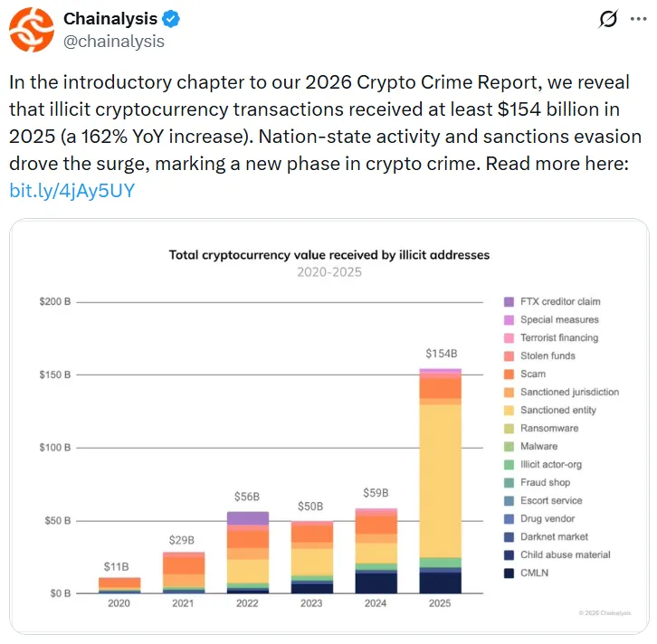Click the Special measures legend swatch
Image resolution: width=657 pixels, height=644 pixels.
[509, 319]
